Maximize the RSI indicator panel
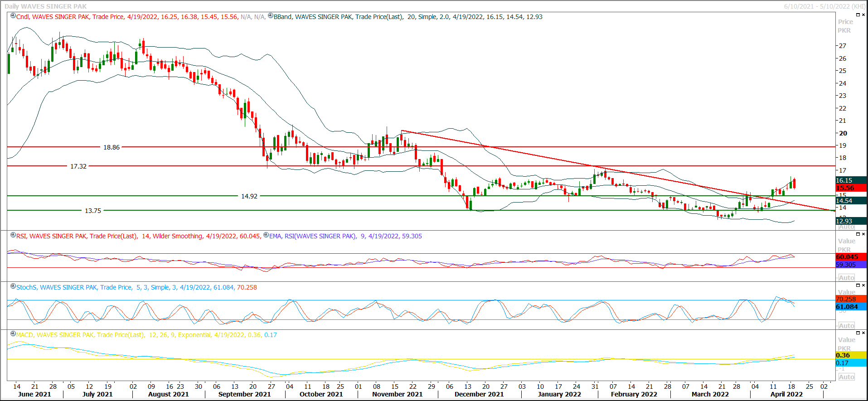Image resolution: width=868 pixels, height=401 pixels. [858, 234]
